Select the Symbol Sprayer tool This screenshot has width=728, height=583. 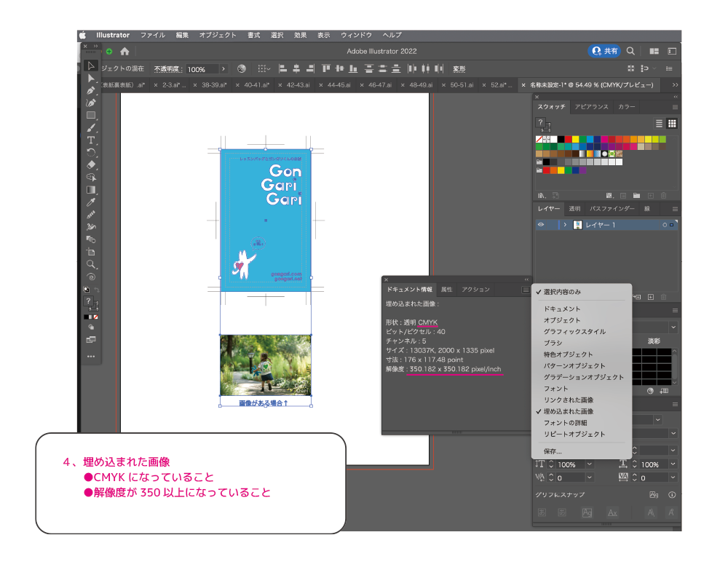91,227
